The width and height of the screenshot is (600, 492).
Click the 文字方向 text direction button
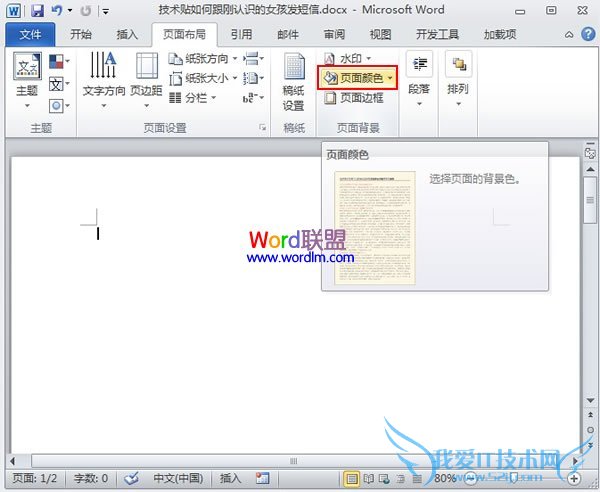pyautogui.click(x=104, y=80)
